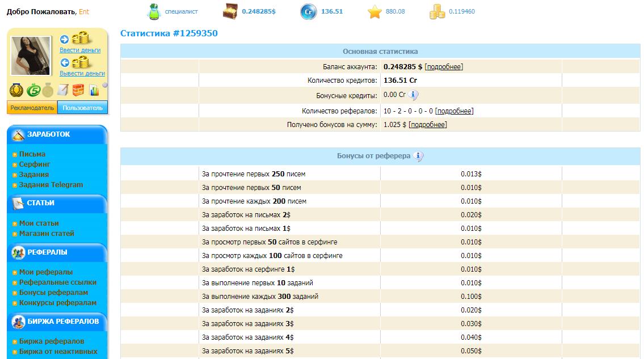
Task: Click info icon next to Бонусные кредиты
Action: pos(414,95)
